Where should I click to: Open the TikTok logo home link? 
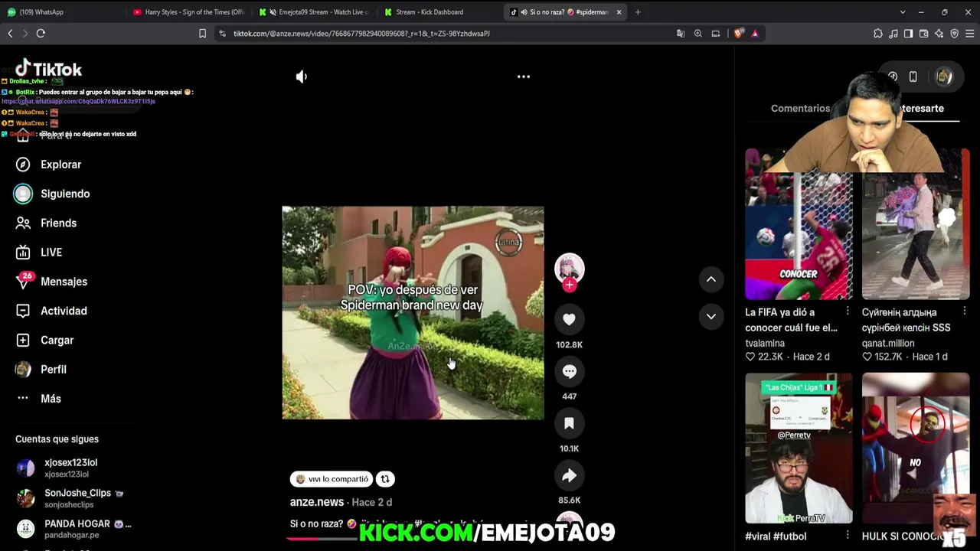48,69
